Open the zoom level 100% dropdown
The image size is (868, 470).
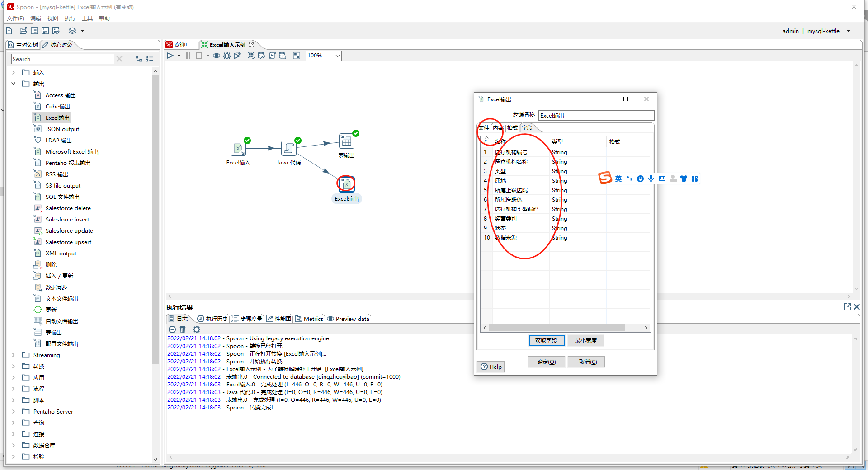coord(337,56)
